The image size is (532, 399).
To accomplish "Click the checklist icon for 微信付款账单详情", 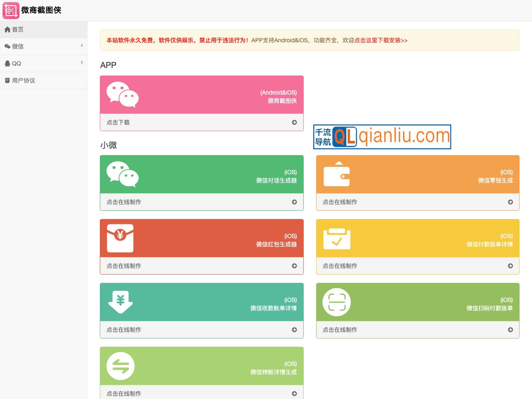I will [336, 238].
